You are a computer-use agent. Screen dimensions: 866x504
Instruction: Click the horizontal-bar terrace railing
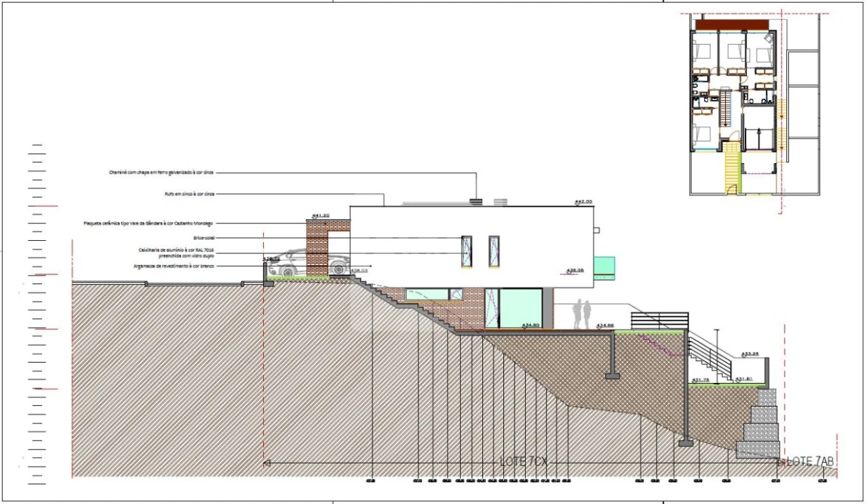tap(659, 320)
